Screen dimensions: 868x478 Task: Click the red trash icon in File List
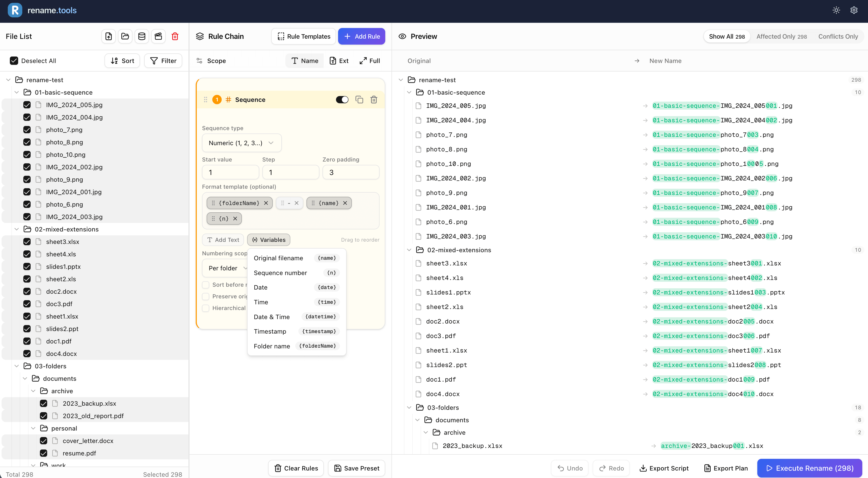click(175, 36)
